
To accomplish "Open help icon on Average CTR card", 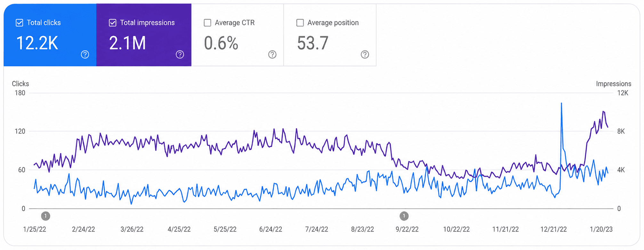I will 272,54.
